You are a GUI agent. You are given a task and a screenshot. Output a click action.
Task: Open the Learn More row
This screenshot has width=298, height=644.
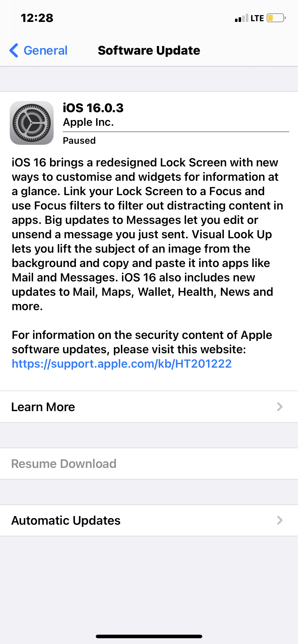(x=149, y=407)
